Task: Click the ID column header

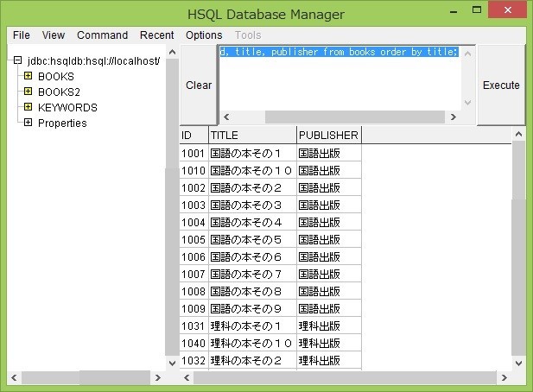Action: (x=194, y=136)
